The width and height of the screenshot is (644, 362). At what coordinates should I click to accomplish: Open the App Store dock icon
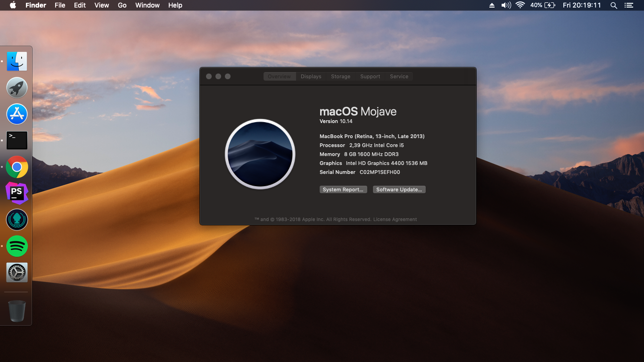[17, 114]
